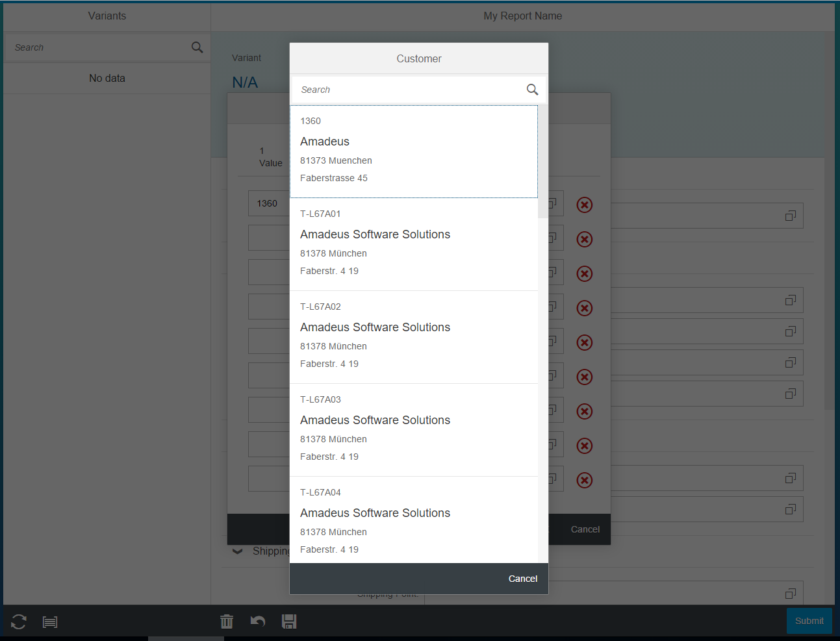
Task: Submit the report with the Submit button
Action: pos(809,621)
